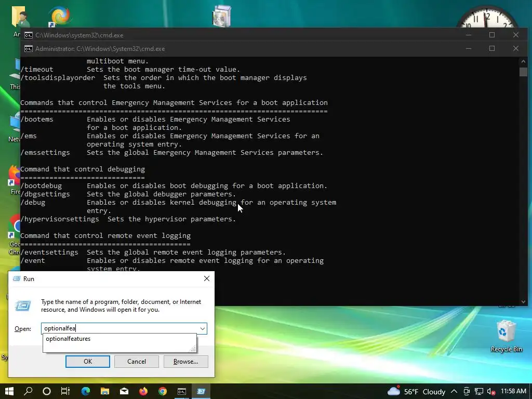
Task: Minimize the Administrator cmd window
Action: (x=469, y=48)
